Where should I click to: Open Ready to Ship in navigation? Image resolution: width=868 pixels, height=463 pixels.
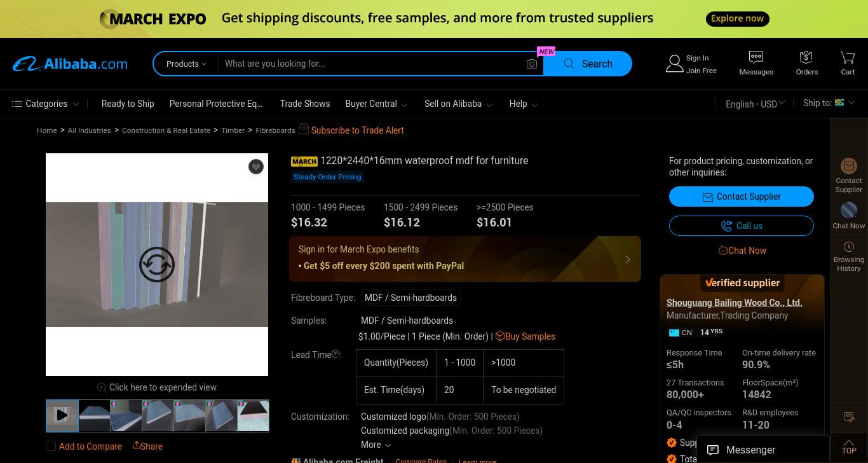pos(128,104)
